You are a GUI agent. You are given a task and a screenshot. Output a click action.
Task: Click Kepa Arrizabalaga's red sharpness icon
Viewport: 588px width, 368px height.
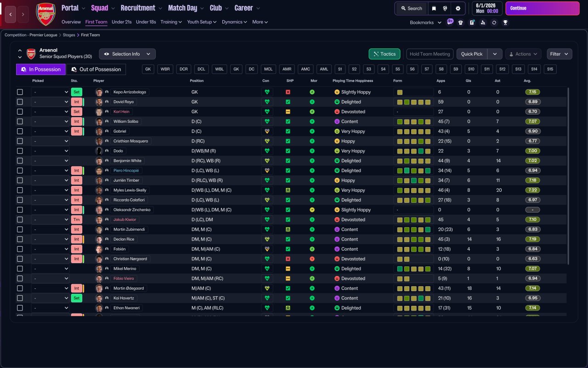pyautogui.click(x=288, y=92)
